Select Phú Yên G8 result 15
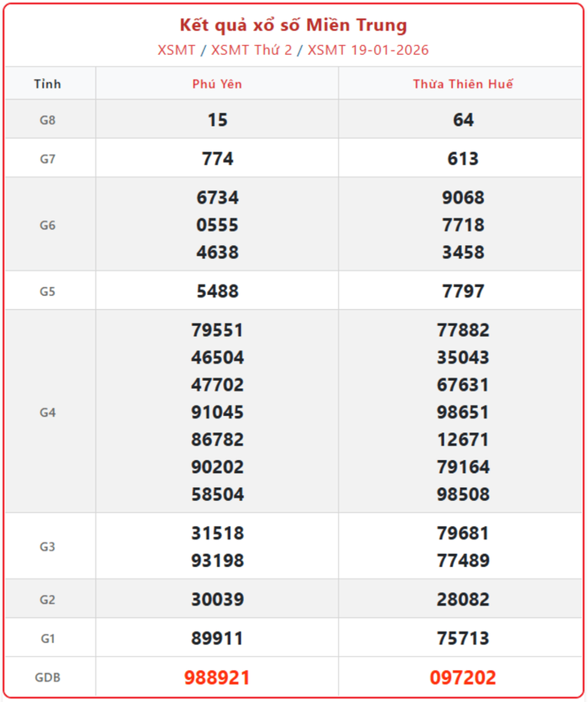Viewport: 588px width, 702px height. point(217,119)
